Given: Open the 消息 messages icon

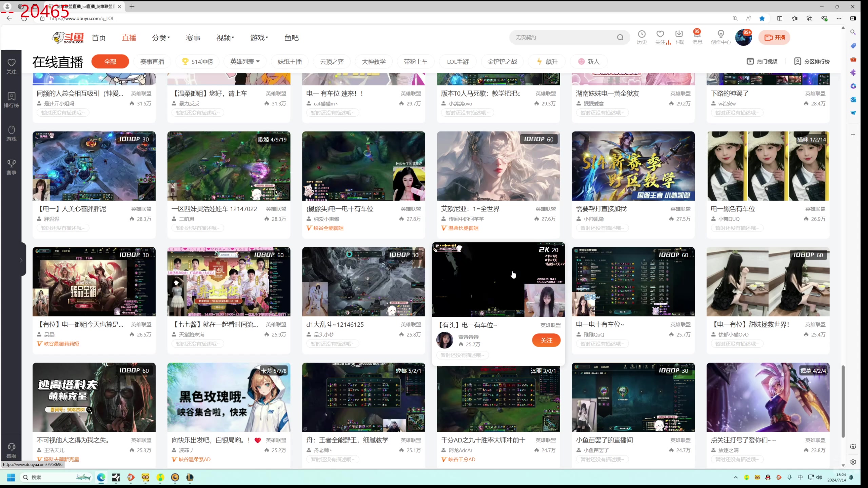Looking at the screenshot, I should [x=697, y=37].
